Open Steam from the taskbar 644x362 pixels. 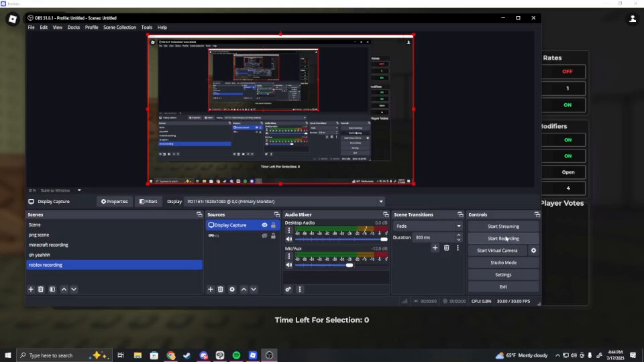point(187,355)
